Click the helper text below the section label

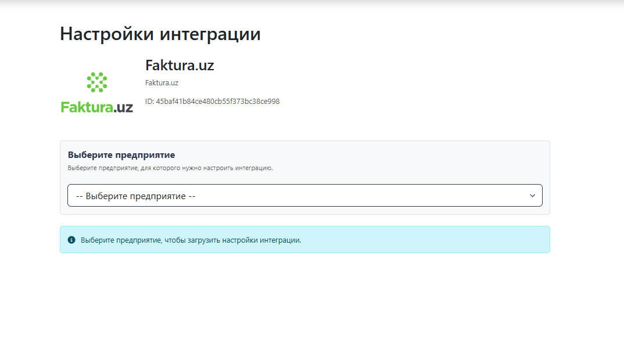coord(170,168)
